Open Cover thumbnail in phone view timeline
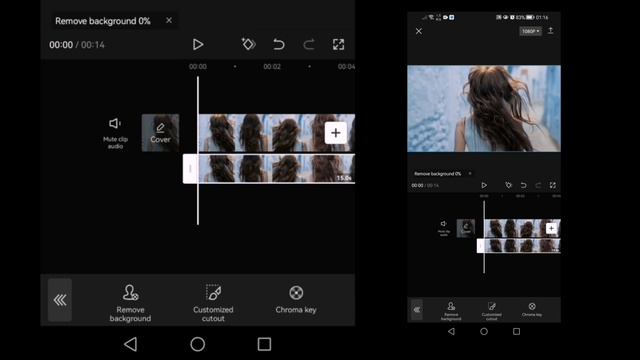 (x=466, y=228)
